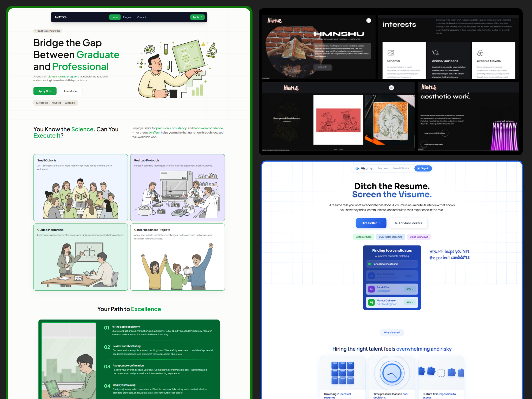Click the person icon in For Job Seekers
The height and width of the screenshot is (399, 532).
396,223
